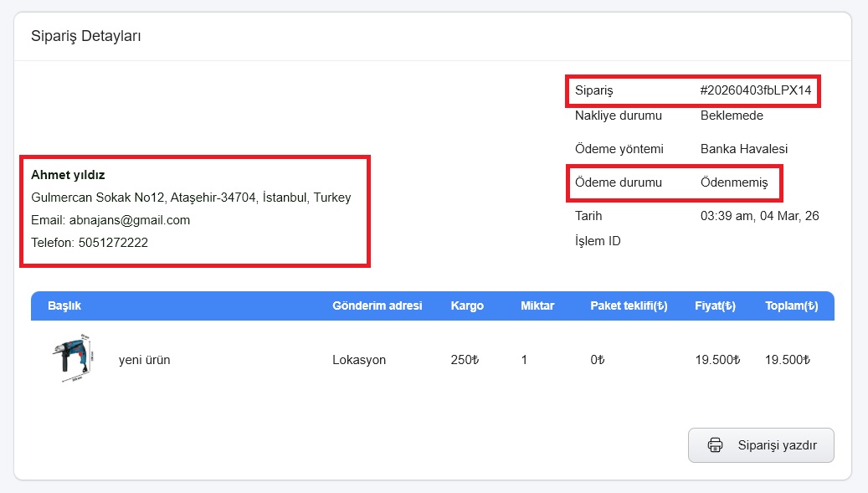Click the Toplam(₺) column header
The image size is (868, 493).
tap(791, 306)
